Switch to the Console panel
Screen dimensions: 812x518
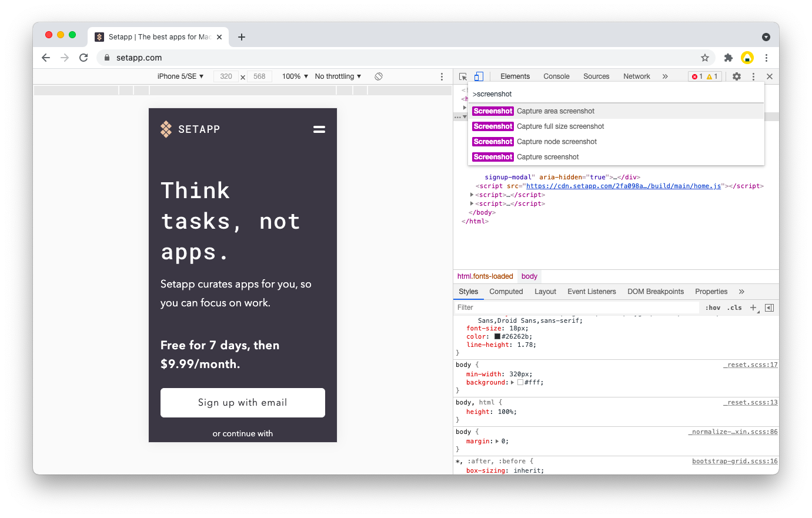click(x=556, y=76)
